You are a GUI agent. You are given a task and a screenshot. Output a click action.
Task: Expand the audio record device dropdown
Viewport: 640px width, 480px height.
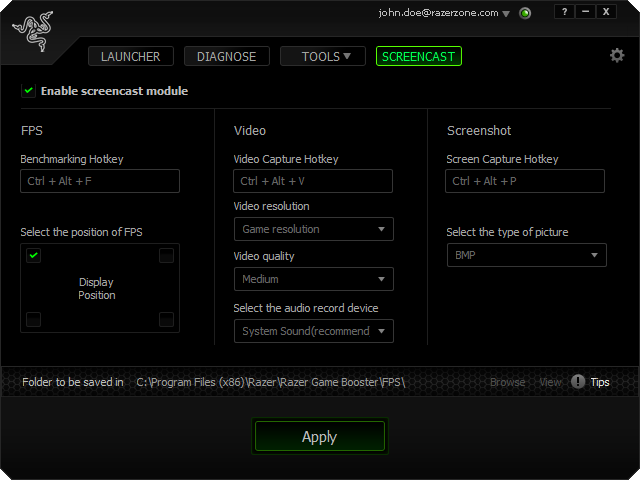pyautogui.click(x=313, y=331)
